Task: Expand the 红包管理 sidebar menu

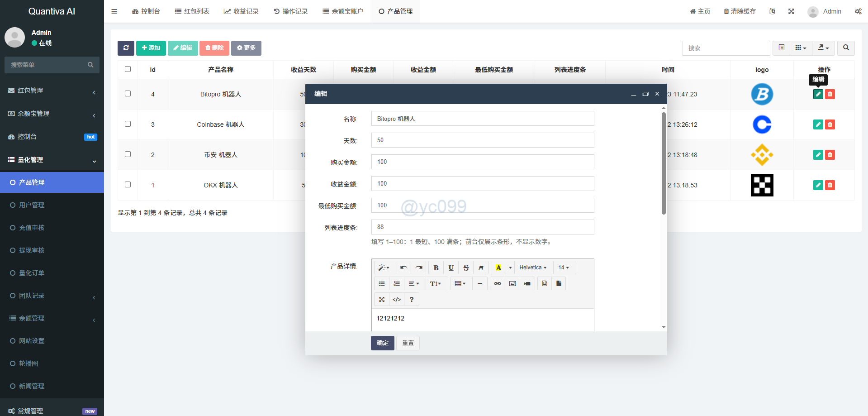Action: click(52, 91)
